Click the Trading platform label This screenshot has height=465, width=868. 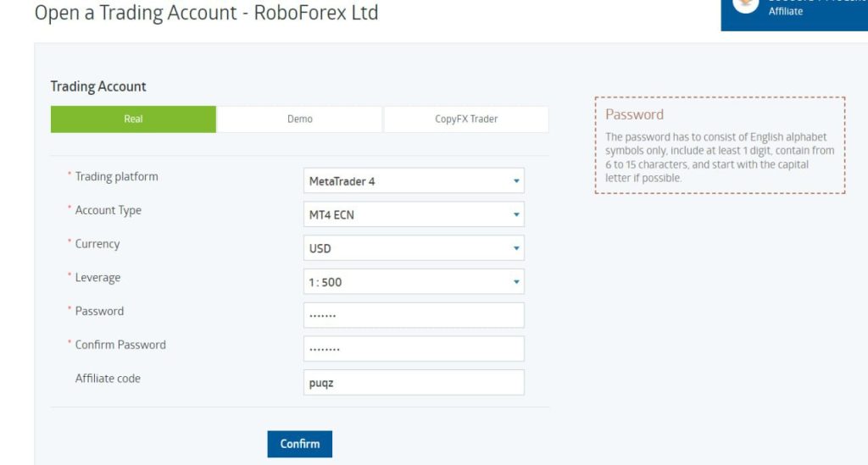click(116, 176)
